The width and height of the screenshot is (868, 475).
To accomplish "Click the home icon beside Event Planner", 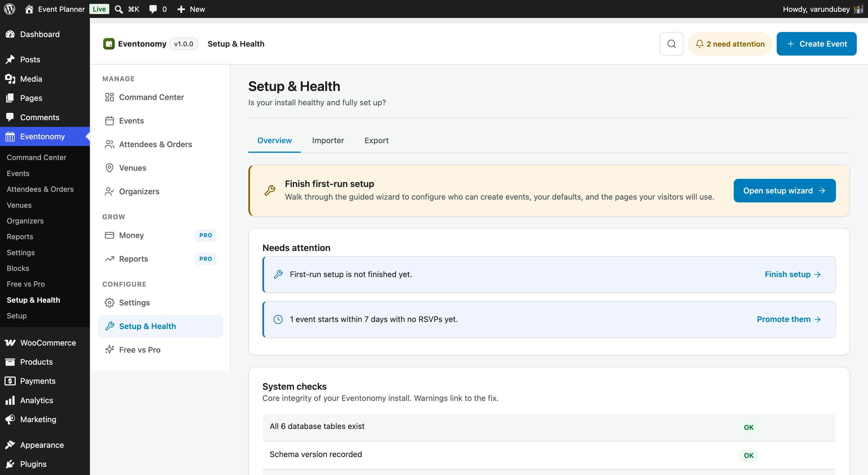I will click(x=29, y=9).
